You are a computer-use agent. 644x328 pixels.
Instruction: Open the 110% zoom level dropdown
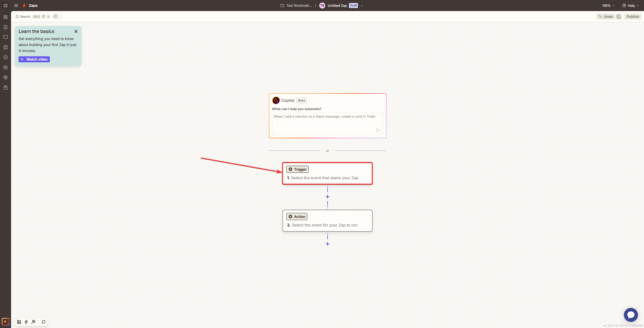click(608, 6)
